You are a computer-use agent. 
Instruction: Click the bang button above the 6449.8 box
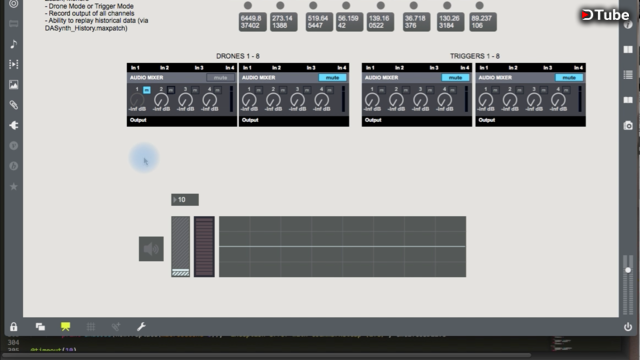click(x=248, y=5)
